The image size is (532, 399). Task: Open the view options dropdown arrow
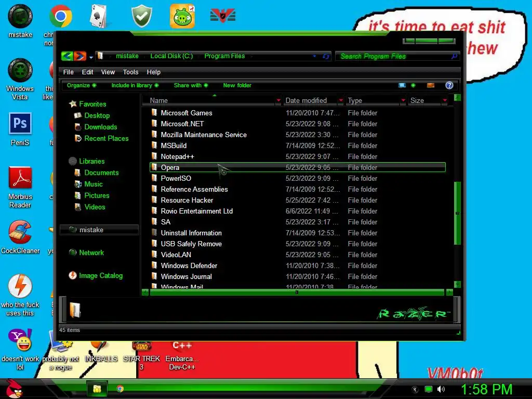coord(413,86)
